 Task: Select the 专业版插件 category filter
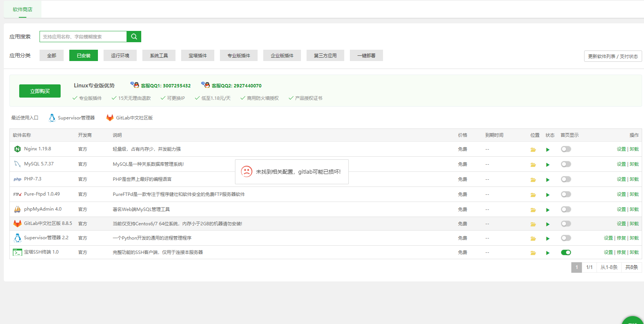coord(239,55)
